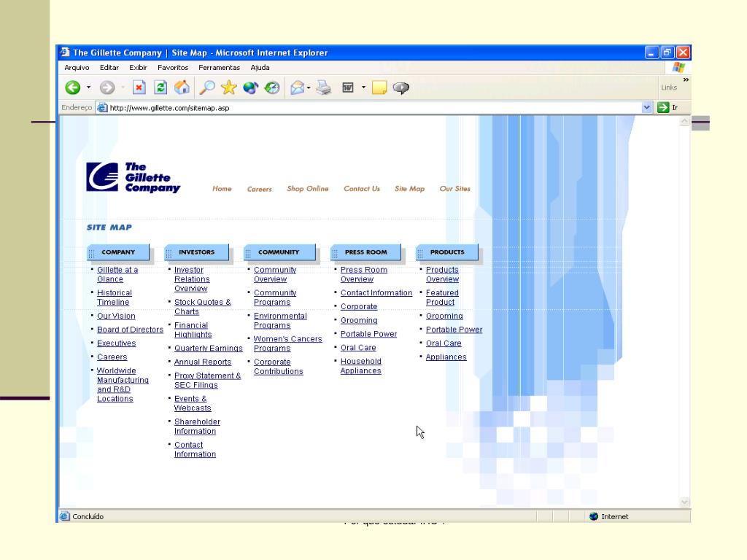Viewport: 747px width, 560px height.
Task: Click the Concluído status bar text
Action: pyautogui.click(x=88, y=517)
